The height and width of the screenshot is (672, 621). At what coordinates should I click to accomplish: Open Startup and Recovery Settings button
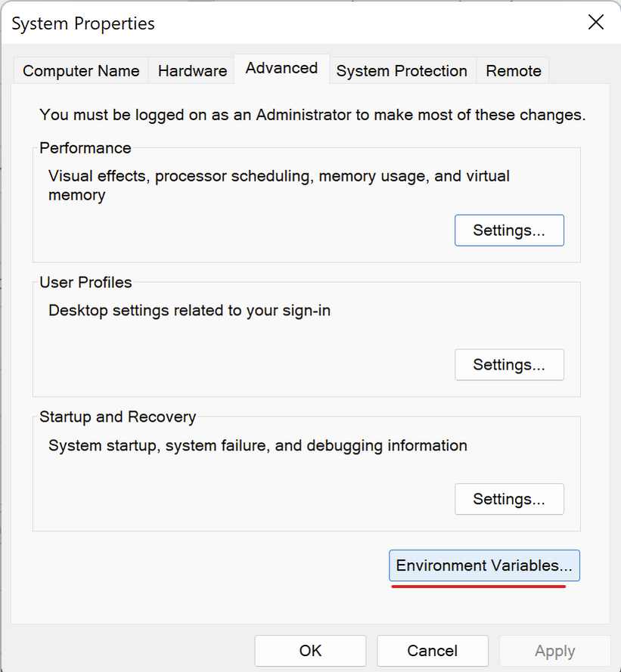(509, 499)
